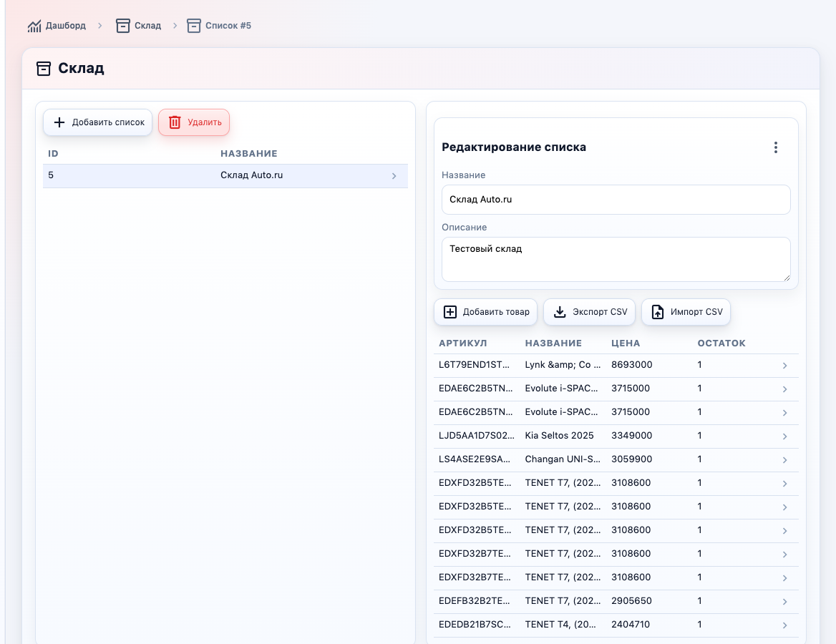Click the archive icon beside the Склад heading
The width and height of the screenshot is (836, 644).
tap(44, 69)
